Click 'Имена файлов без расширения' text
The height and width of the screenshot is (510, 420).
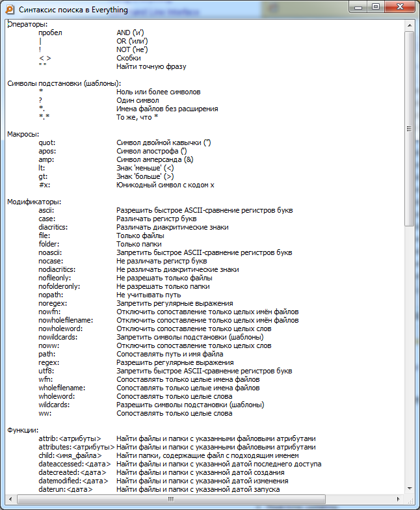click(x=167, y=109)
